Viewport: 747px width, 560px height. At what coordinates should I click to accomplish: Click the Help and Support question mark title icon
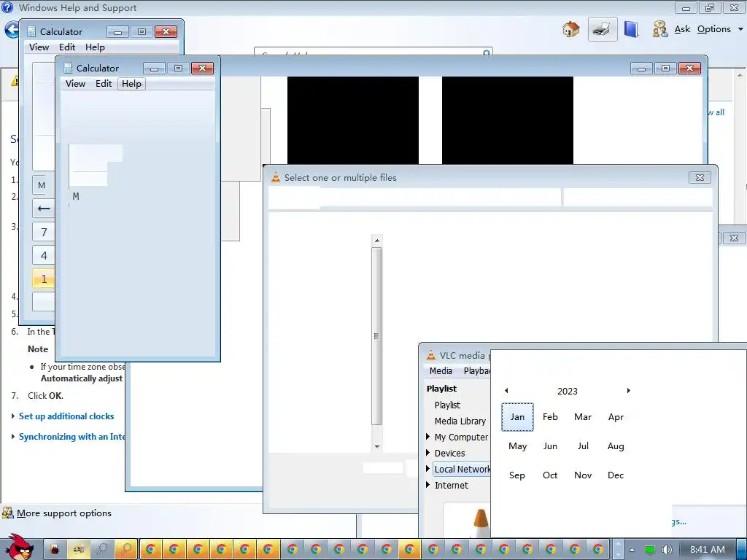[x=7, y=7]
